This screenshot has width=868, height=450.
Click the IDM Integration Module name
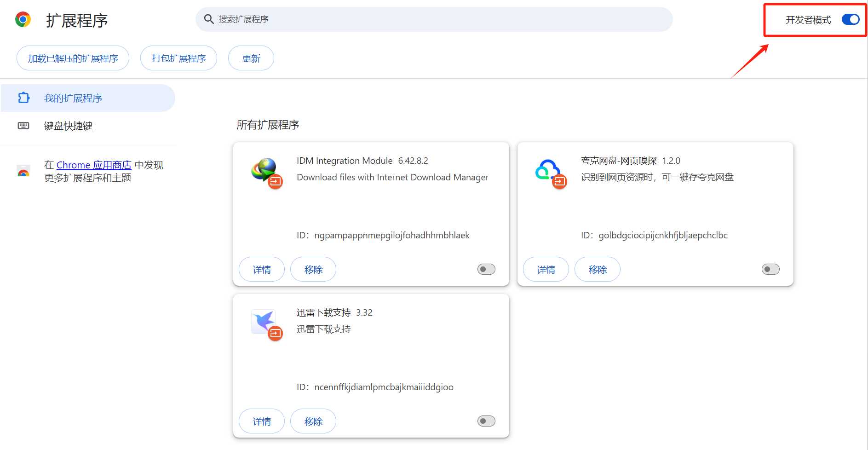click(345, 161)
